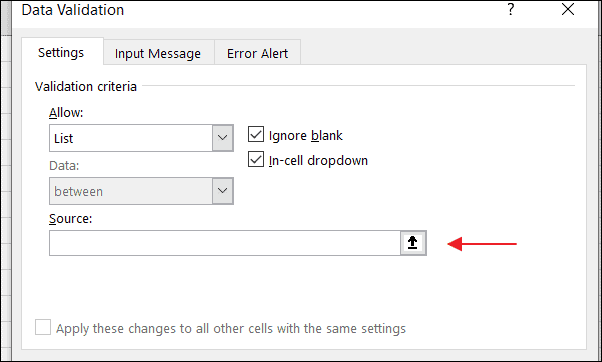
Task: Click the collapse dialog range selector icon
Action: point(413,243)
